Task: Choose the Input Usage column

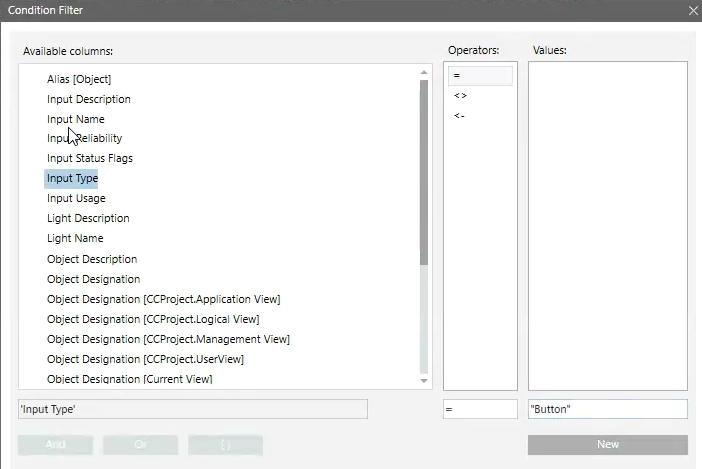Action: coord(76,198)
